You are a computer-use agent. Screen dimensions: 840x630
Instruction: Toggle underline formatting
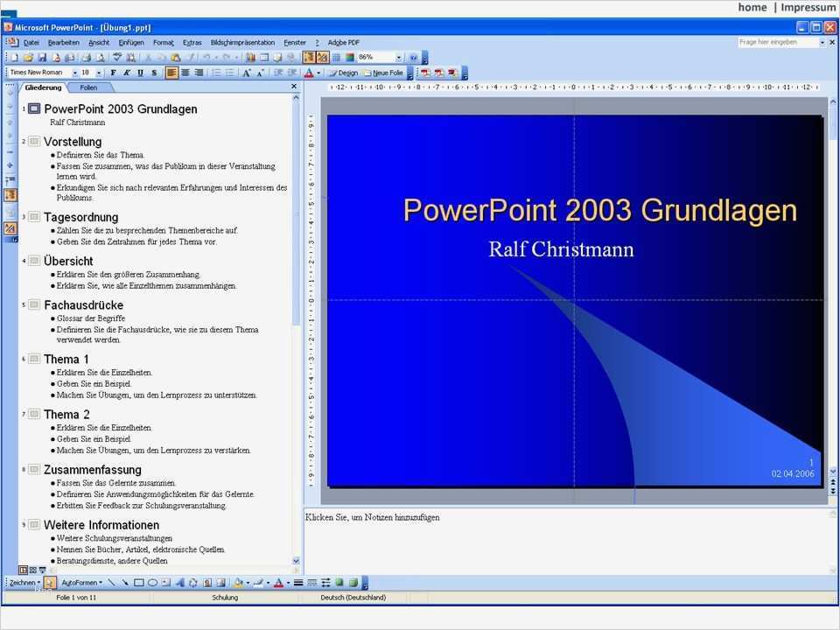138,73
